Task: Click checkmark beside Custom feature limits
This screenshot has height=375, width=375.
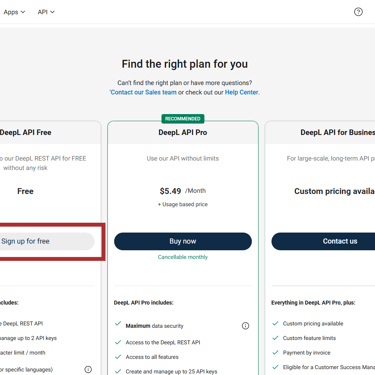Action: coord(275,338)
